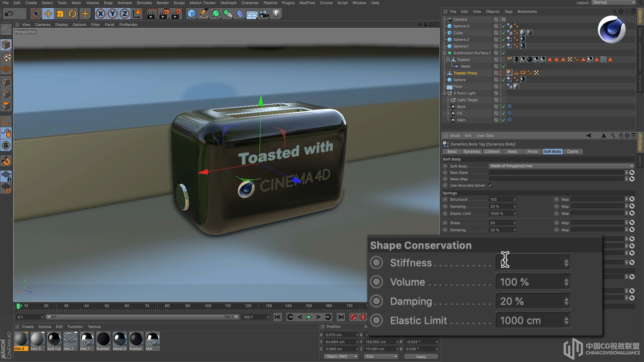Add a Cube primitive object
Screen dimensions: 644x362
192,14
